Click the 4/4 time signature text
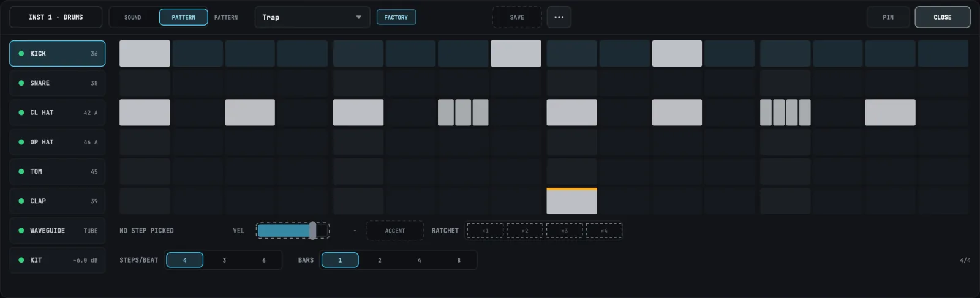Screen dimensions: 980x298 [965, 260]
